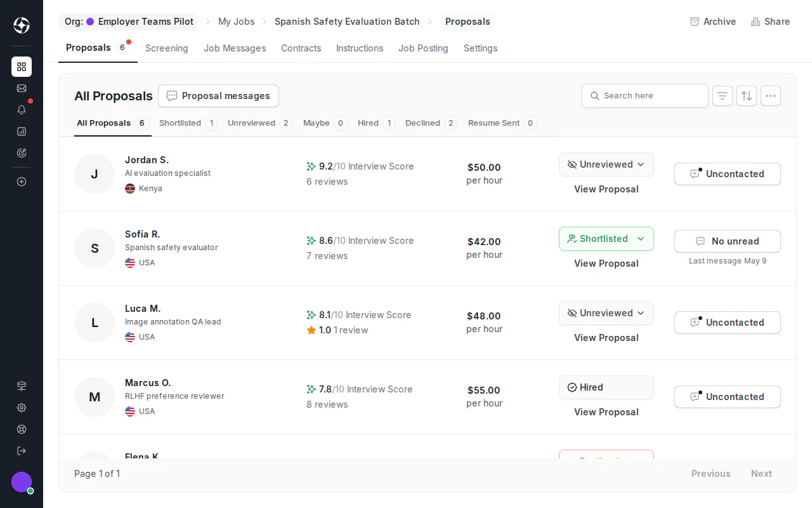Click the app logo in the sidebar
The height and width of the screenshot is (508, 812).
pyautogui.click(x=22, y=25)
